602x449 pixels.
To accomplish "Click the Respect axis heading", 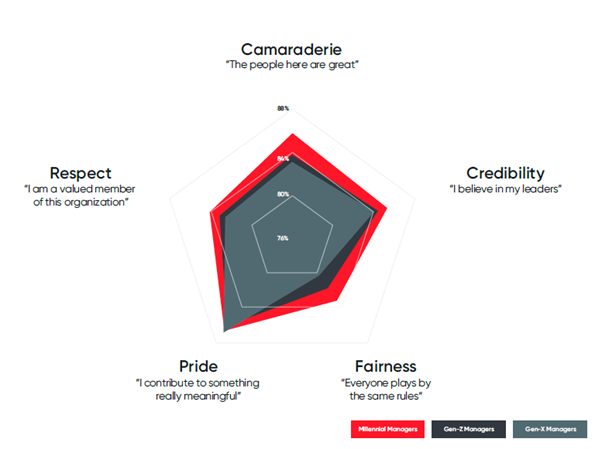I will click(81, 173).
